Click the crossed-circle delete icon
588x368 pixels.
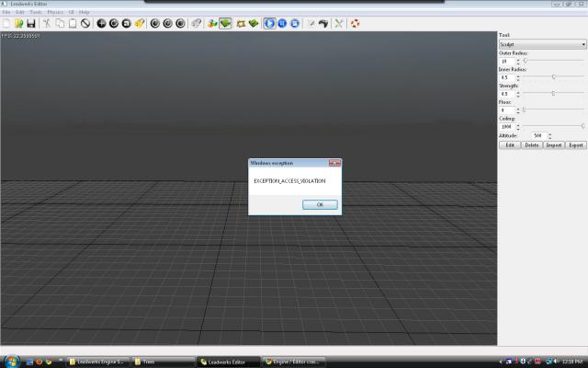pyautogui.click(x=85, y=23)
